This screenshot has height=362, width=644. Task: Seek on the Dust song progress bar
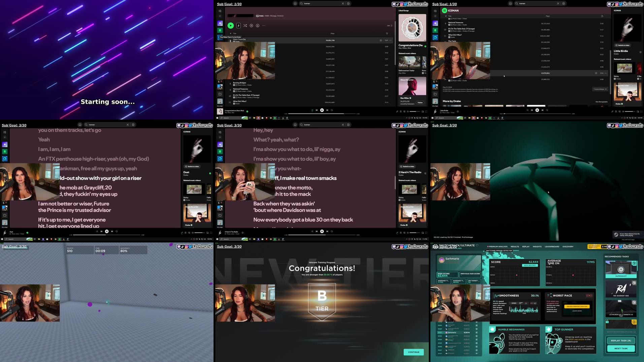(107, 235)
